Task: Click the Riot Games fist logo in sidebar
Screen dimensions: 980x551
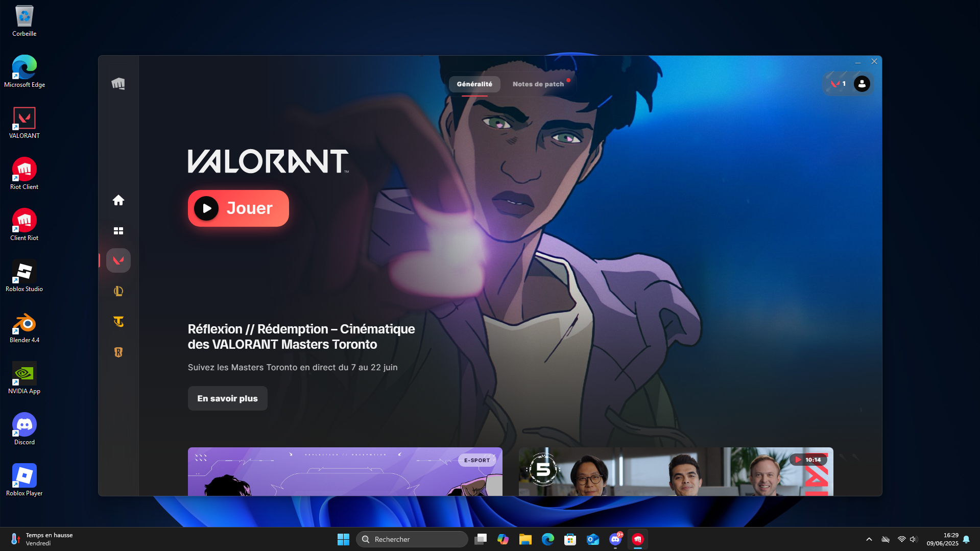Action: (x=118, y=84)
